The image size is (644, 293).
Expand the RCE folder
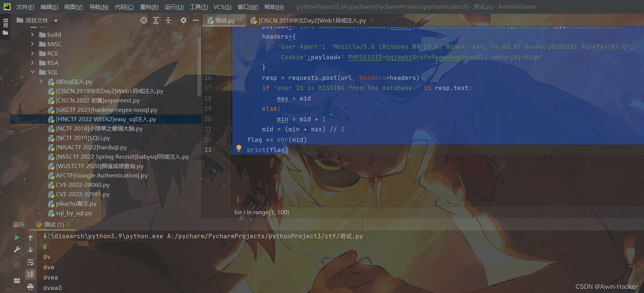[x=32, y=53]
